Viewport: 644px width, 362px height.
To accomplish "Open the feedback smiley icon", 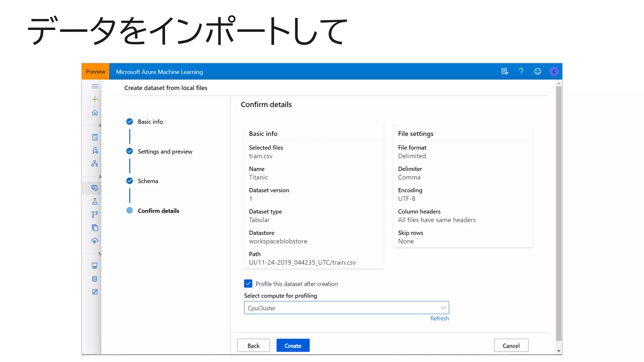I will [538, 72].
